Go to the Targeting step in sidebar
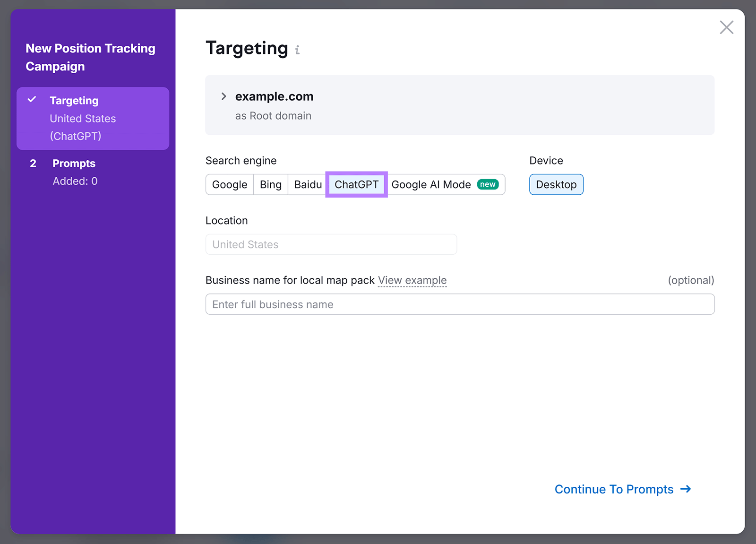 (74, 100)
